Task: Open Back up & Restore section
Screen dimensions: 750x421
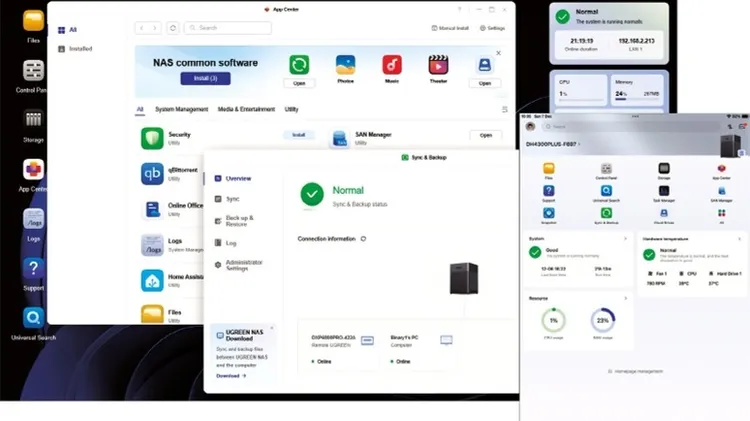Action: coord(239,220)
